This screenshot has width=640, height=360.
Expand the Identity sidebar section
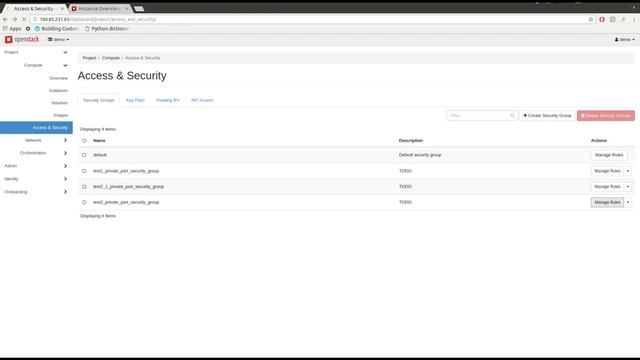pyautogui.click(x=36, y=179)
